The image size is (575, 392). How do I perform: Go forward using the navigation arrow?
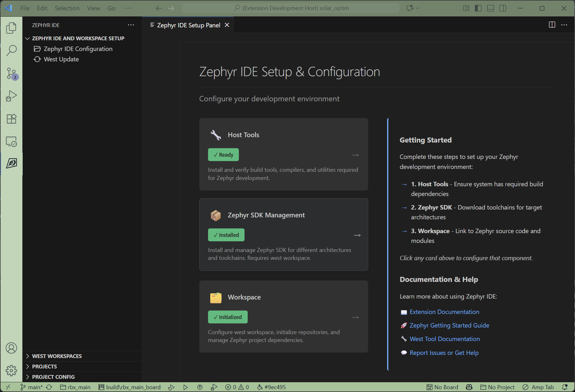(171, 8)
